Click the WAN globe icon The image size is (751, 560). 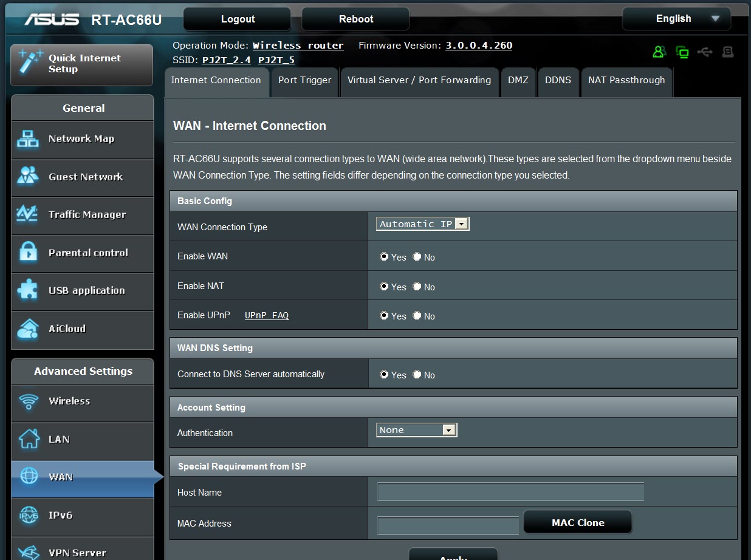click(x=29, y=477)
